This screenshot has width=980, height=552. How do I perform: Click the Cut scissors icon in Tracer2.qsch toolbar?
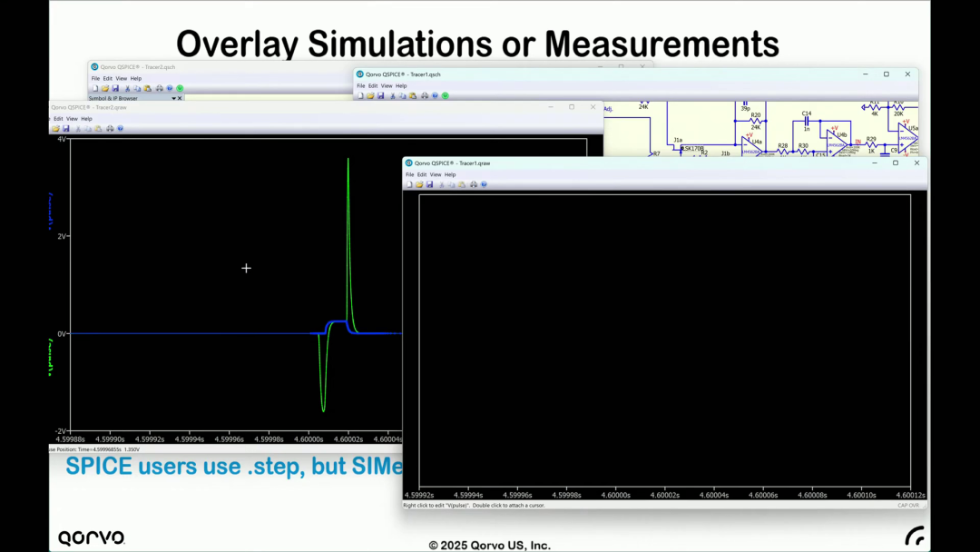tap(128, 89)
